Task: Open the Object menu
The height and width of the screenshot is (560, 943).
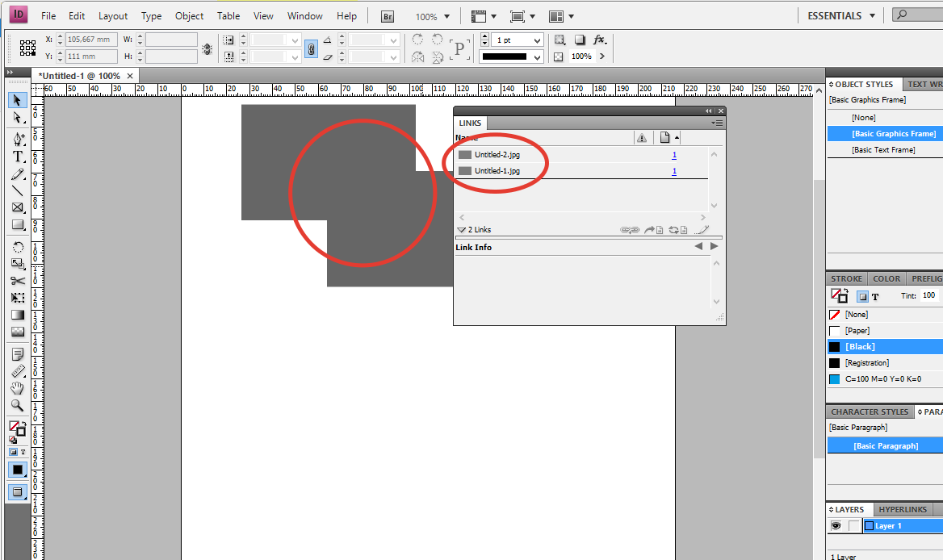Action: [x=190, y=15]
